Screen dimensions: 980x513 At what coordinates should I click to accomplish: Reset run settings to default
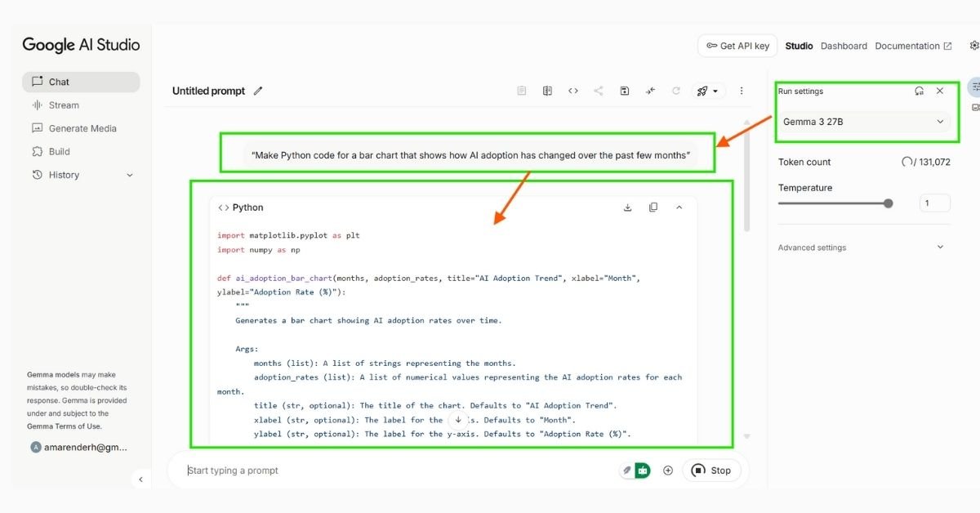(x=920, y=91)
